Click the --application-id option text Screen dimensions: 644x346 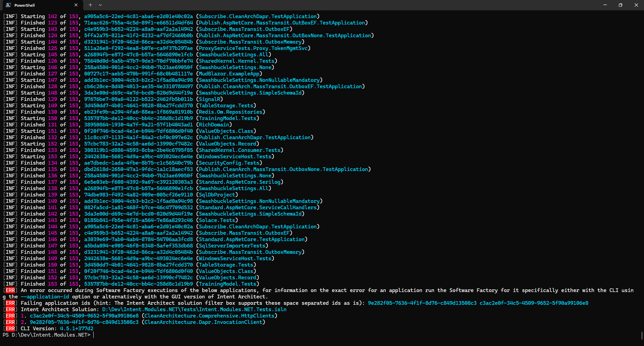[45, 297]
